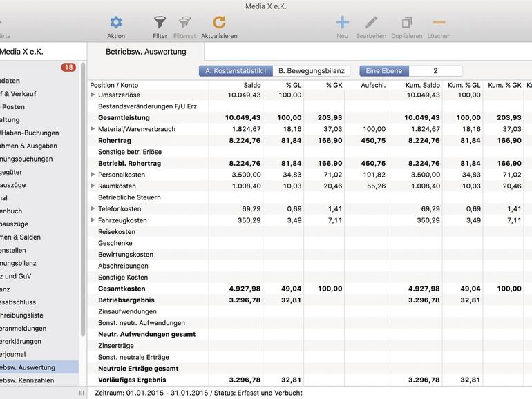Open Soll/Haben-Buchungen sidebar entry

pos(30,133)
